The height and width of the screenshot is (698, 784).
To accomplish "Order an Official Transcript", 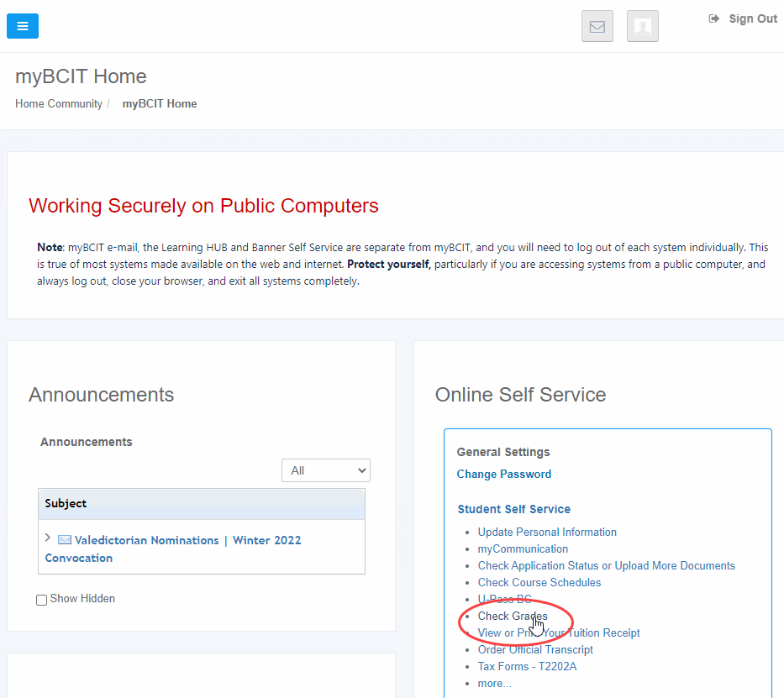I will tap(535, 649).
